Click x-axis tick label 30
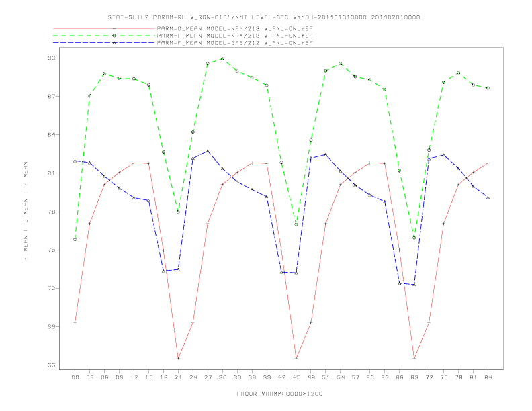Image resolution: width=532 pixels, height=411 pixels. pyautogui.click(x=222, y=377)
